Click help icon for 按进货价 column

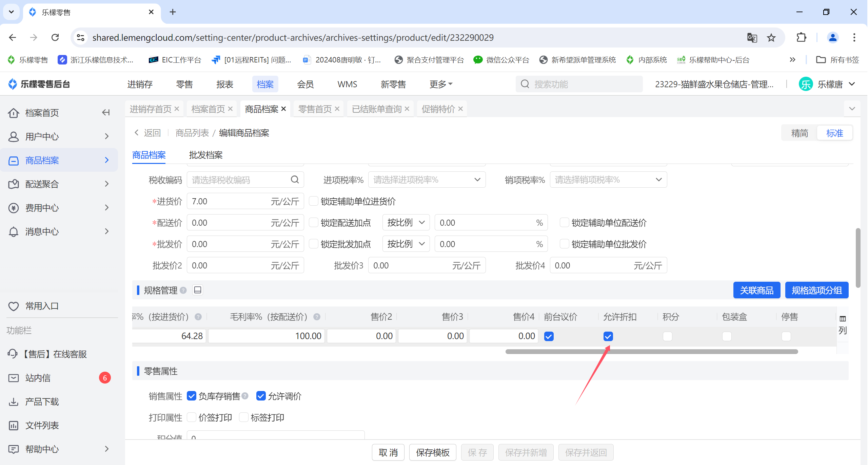[198, 317]
